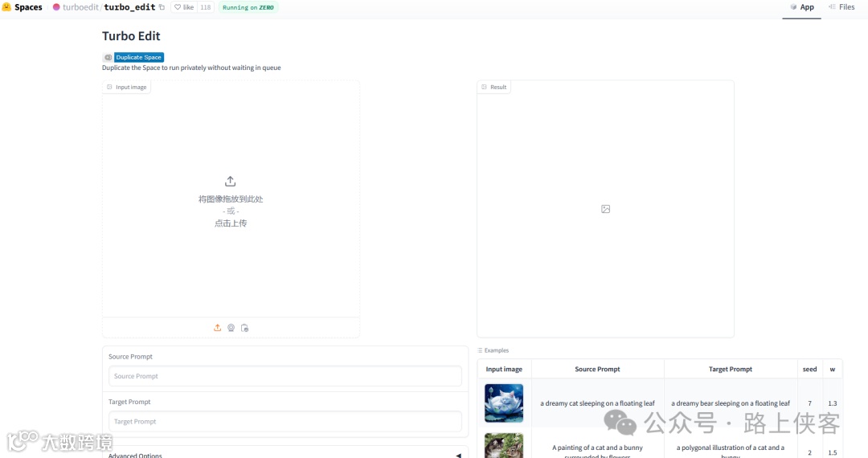Viewport: 868px width, 458px height.
Task: Select the orange upload source icon
Action: [218, 328]
